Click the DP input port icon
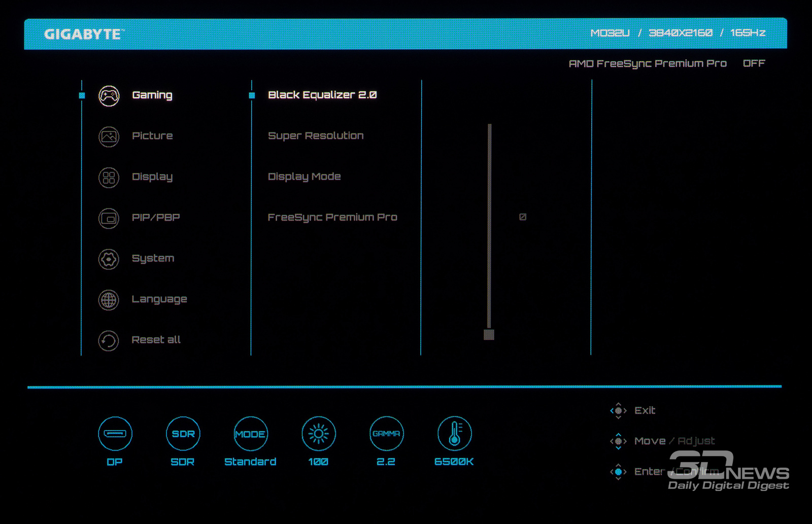812x524 pixels. [x=115, y=434]
